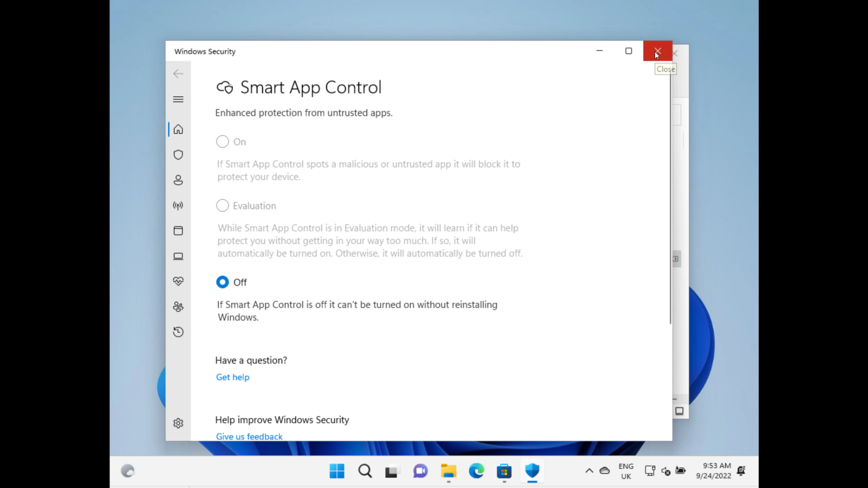Open Device security laptop icon
This screenshot has width=868, height=488.
(178, 256)
